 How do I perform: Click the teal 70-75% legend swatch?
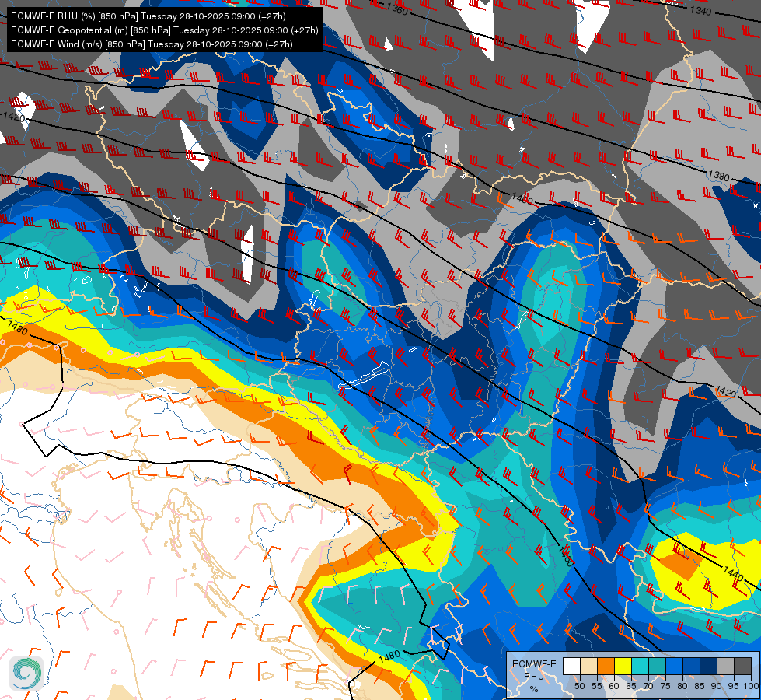(657, 666)
